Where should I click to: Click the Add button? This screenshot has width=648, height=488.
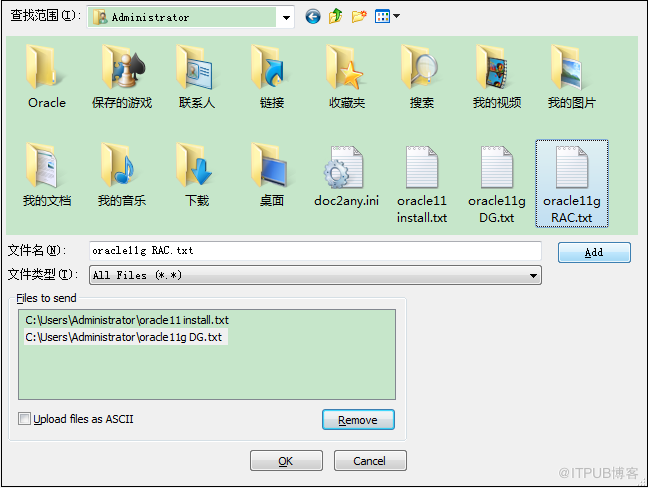594,252
